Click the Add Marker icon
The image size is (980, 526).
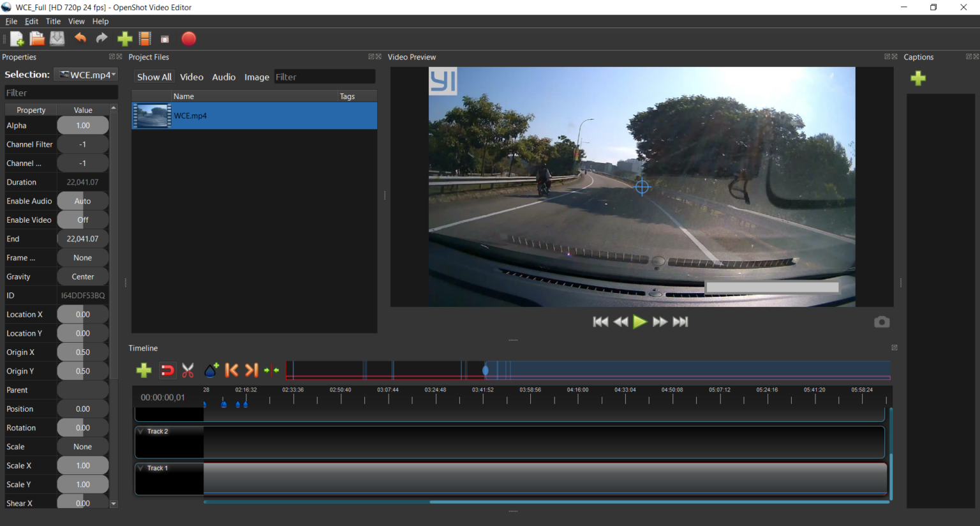click(x=211, y=370)
